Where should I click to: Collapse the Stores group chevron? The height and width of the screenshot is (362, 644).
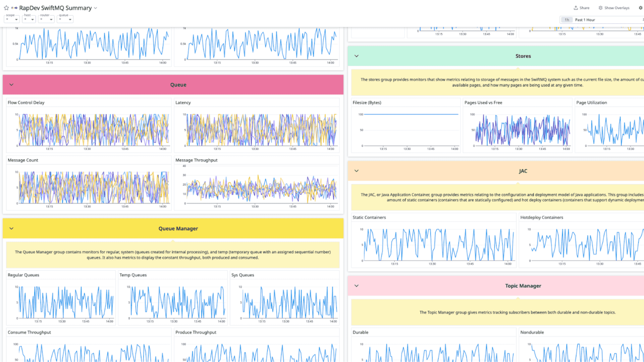coord(357,56)
